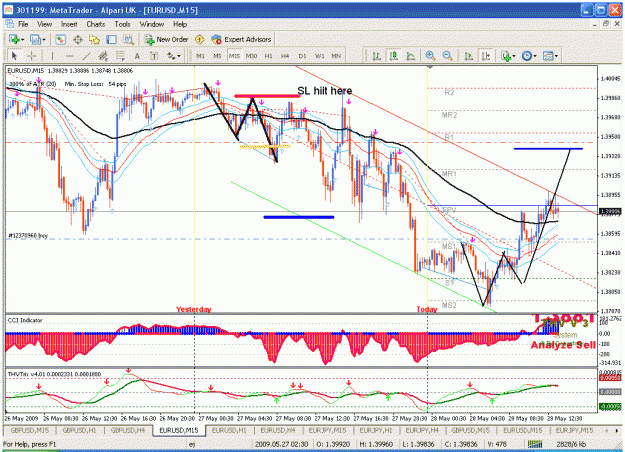Zoom in on the chart
Image resolution: width=625 pixels, height=452 pixels.
(430, 56)
